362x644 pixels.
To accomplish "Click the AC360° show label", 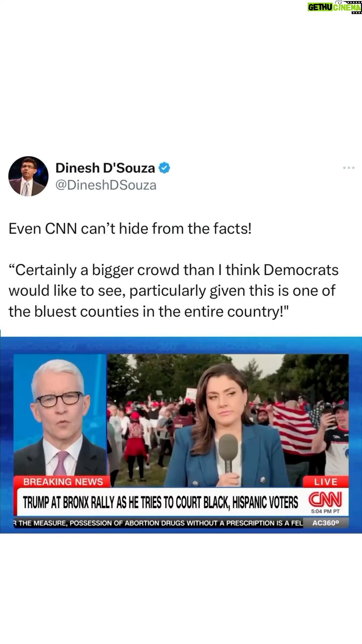I will (326, 523).
